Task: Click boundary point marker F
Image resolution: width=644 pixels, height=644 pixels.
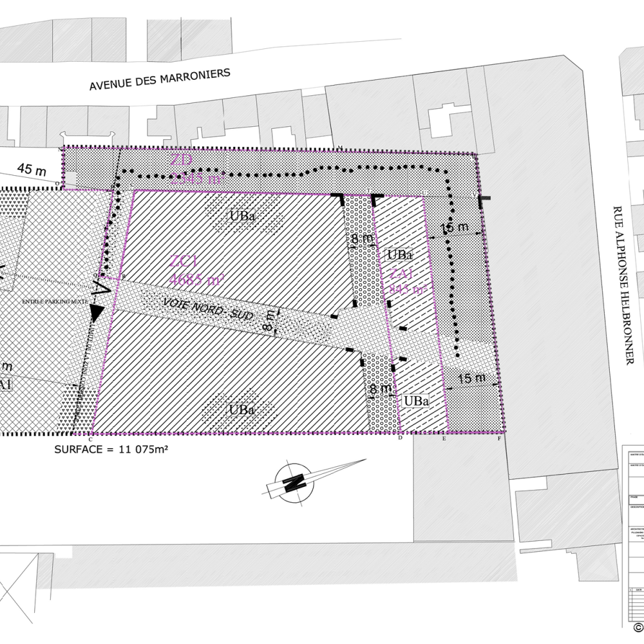Action: pos(500,439)
